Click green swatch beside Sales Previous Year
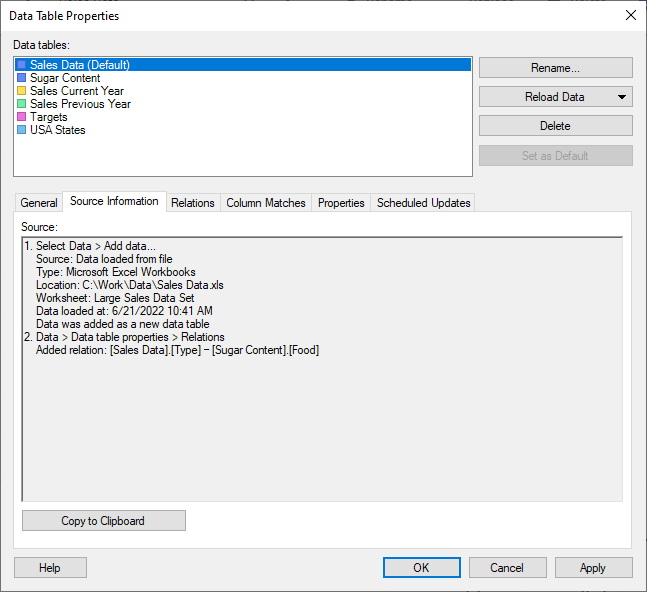 coord(21,104)
